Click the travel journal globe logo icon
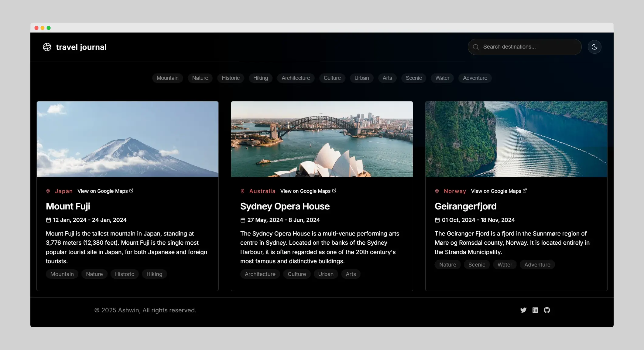Screen dimensions: 644x350 pos(47,47)
